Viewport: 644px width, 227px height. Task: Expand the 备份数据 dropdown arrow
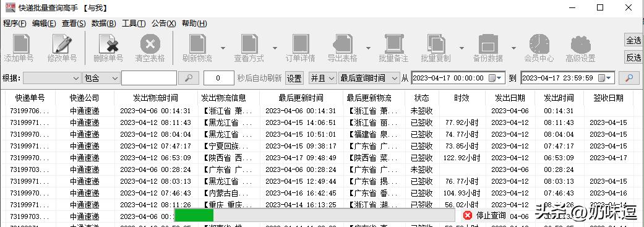click(x=513, y=48)
